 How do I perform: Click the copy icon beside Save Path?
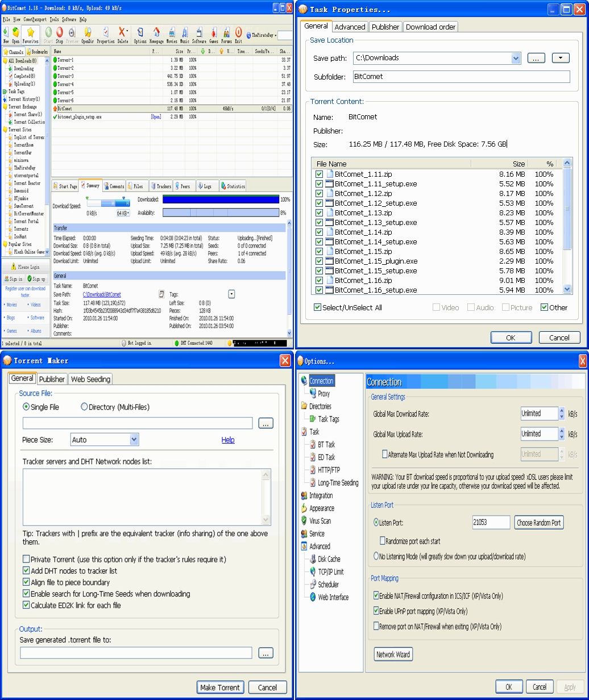pyautogui.click(x=161, y=294)
